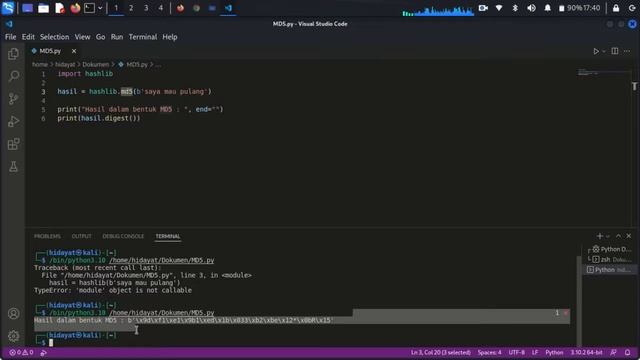Open the Testing flask view

point(13,167)
